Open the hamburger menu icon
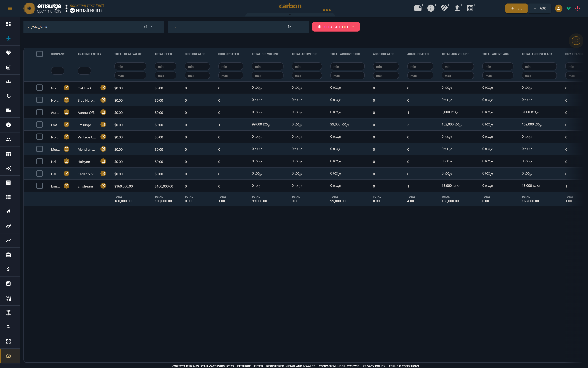 (x=10, y=9)
